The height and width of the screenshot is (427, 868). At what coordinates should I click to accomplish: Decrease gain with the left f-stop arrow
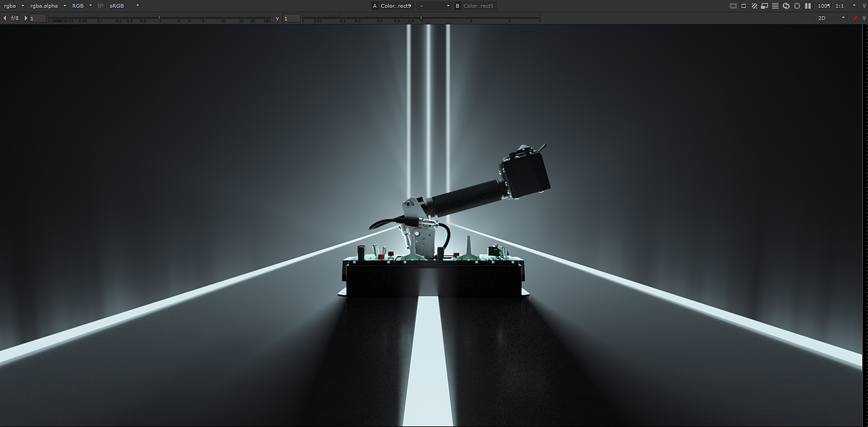pos(5,18)
